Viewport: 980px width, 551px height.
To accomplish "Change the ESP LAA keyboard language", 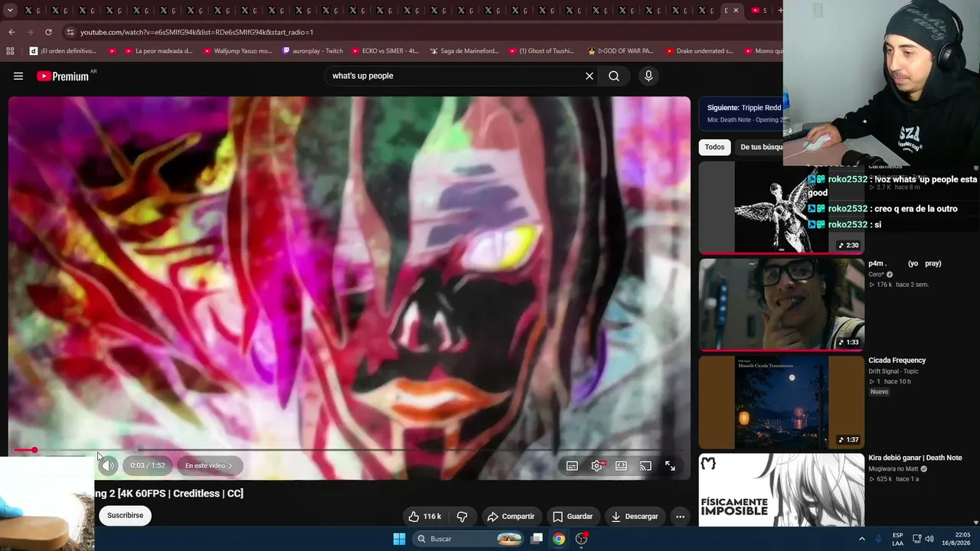I will point(897,539).
